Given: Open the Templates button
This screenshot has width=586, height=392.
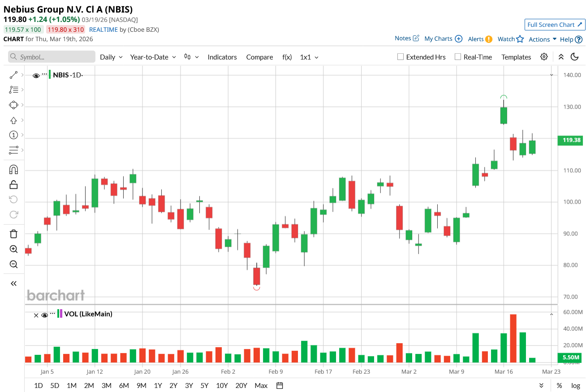Looking at the screenshot, I should click(x=516, y=57).
